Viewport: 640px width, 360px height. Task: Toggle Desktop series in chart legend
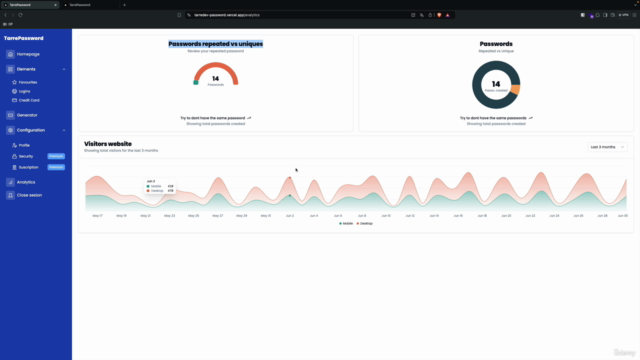[x=364, y=223]
